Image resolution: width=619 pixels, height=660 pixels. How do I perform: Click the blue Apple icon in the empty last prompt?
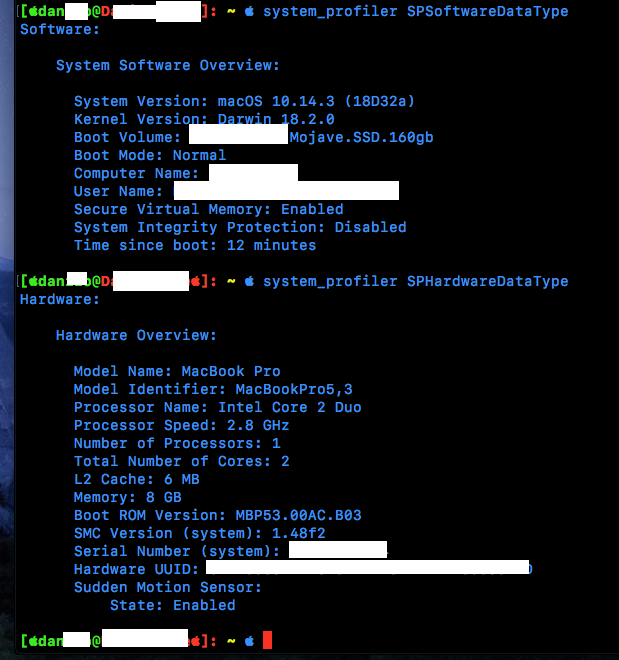249,640
